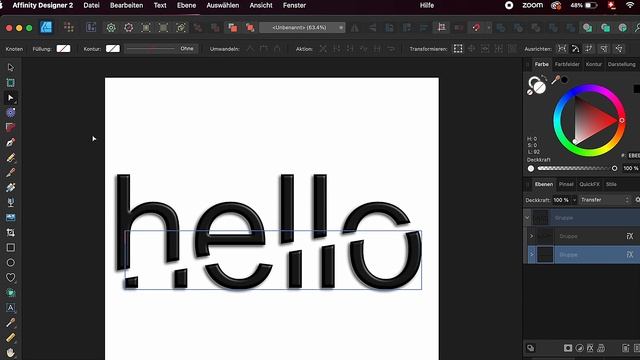Select the Node tool
640x360 pixels.
click(x=11, y=98)
